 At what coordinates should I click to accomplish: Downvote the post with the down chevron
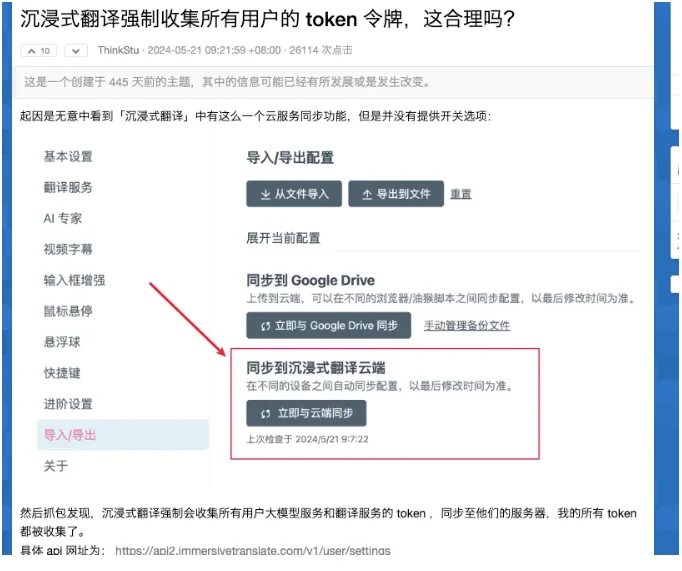click(x=76, y=51)
